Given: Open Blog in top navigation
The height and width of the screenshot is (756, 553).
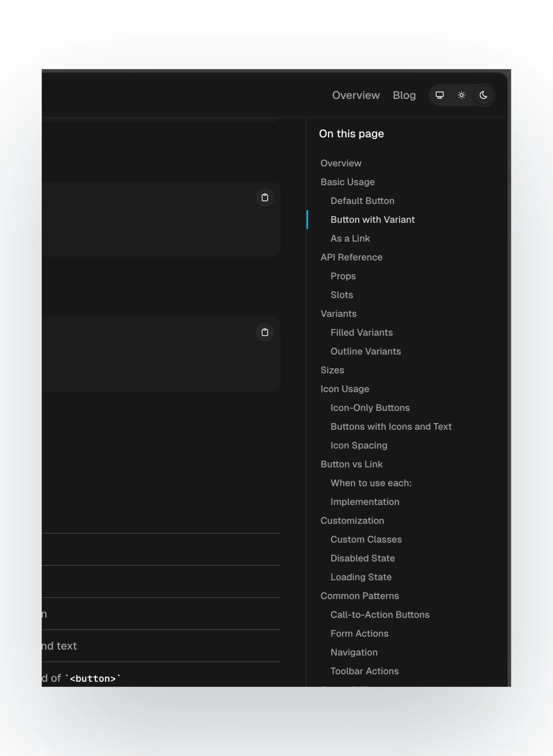Looking at the screenshot, I should point(404,95).
